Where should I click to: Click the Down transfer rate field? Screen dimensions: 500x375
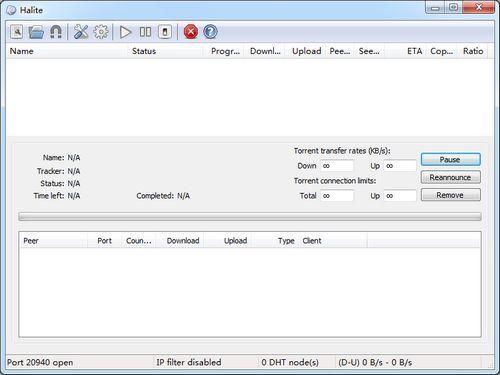point(337,166)
